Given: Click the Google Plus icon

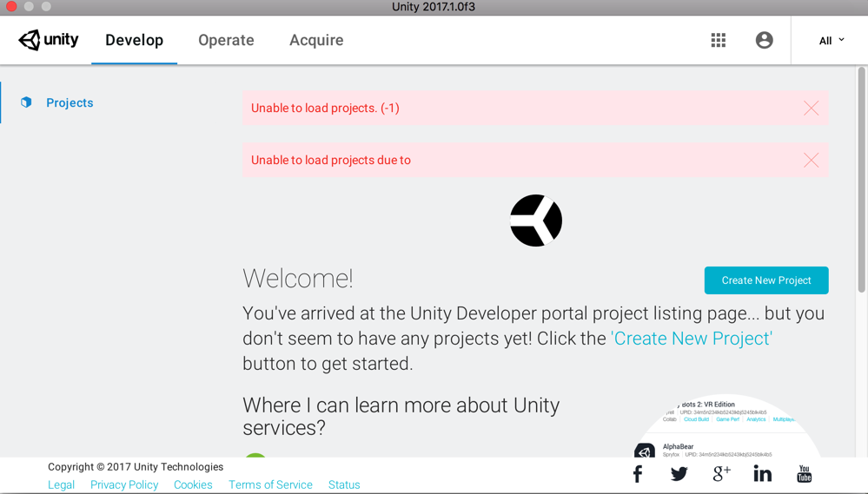Looking at the screenshot, I should coord(721,474).
